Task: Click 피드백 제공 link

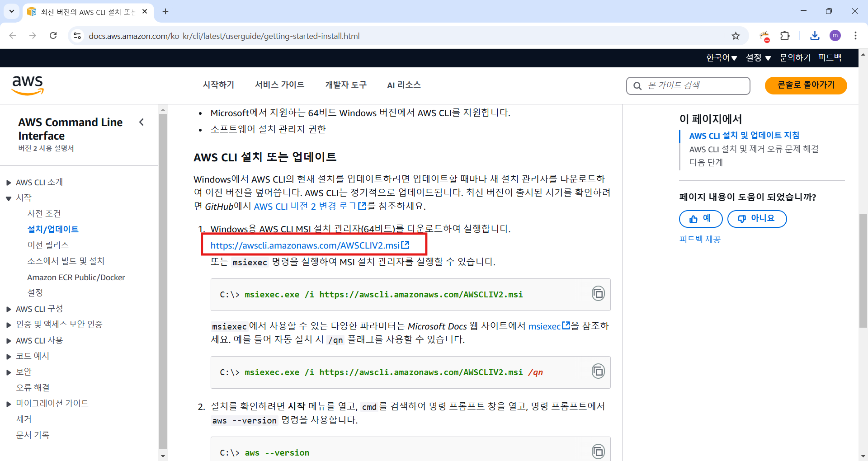Action: tap(700, 240)
